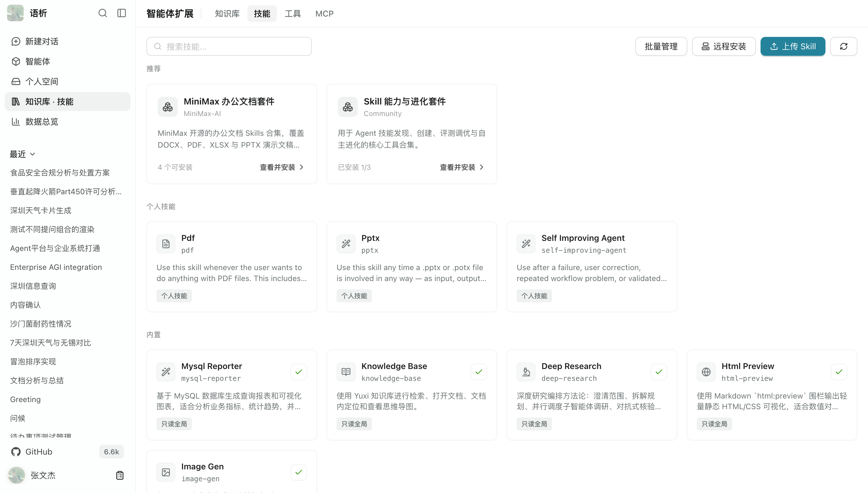Viewport: 868px width, 493px height.
Task: Click the 远程安装 button
Action: click(x=724, y=46)
